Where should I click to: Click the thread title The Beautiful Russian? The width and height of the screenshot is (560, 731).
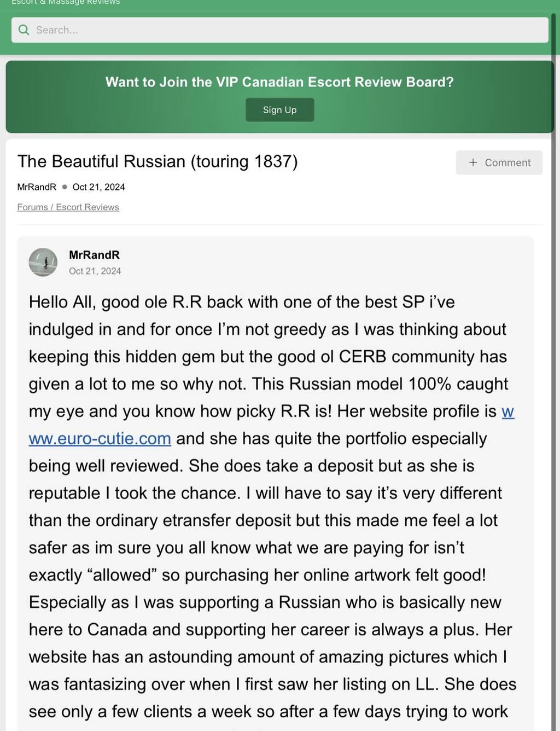coord(157,161)
